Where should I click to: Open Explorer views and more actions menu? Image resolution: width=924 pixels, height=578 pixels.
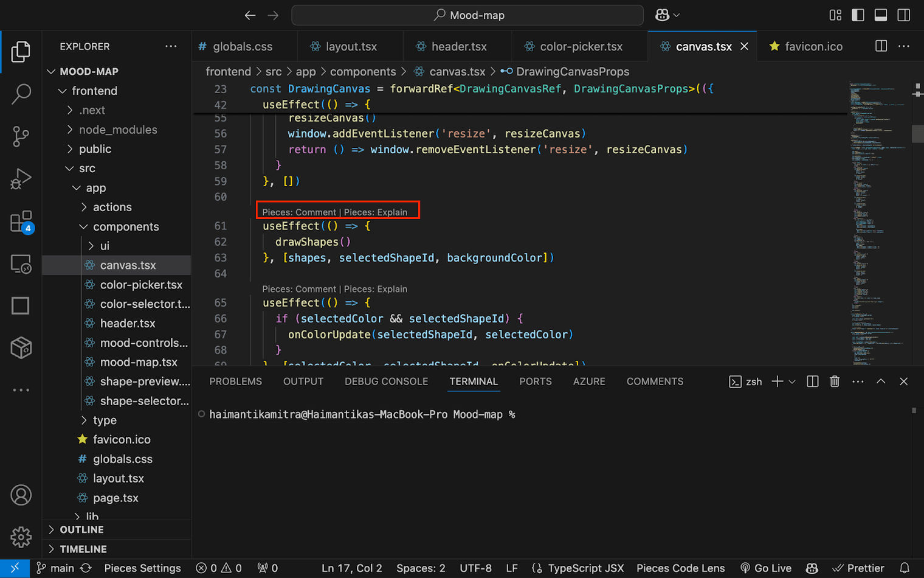171,46
